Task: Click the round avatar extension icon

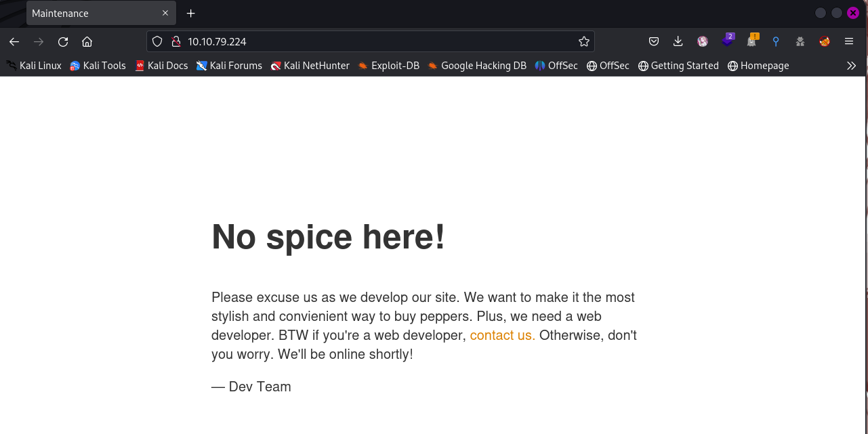Action: (x=703, y=41)
